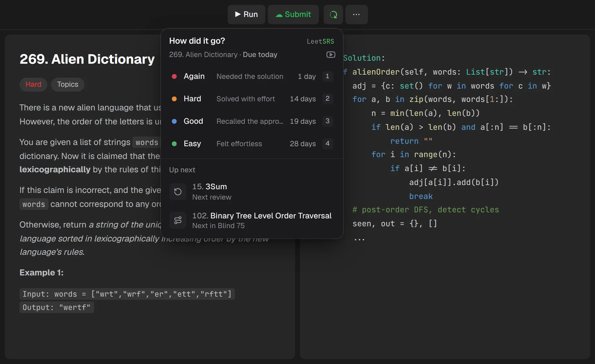Click 'Felt effortless' description

[x=239, y=144]
